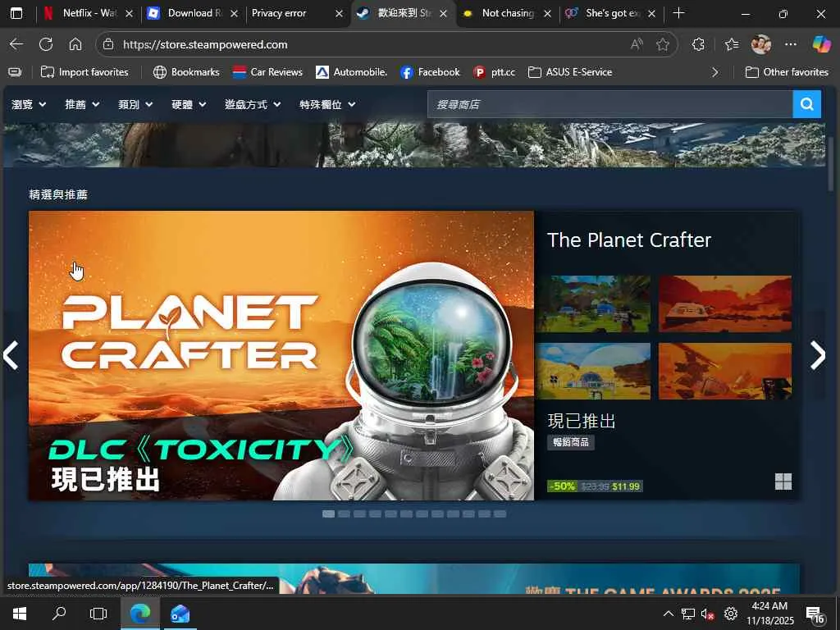
Task: Open the Favorites list icon
Action: click(x=731, y=44)
